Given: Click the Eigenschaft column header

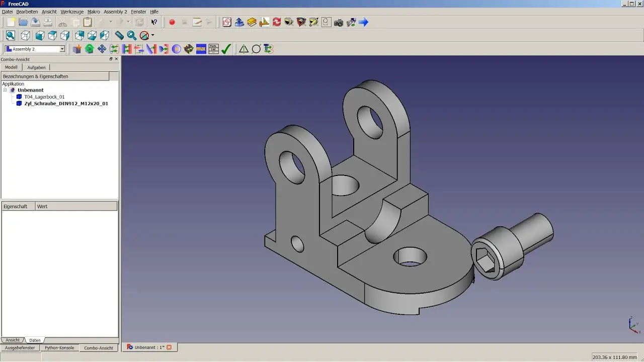Looking at the screenshot, I should click(18, 206).
